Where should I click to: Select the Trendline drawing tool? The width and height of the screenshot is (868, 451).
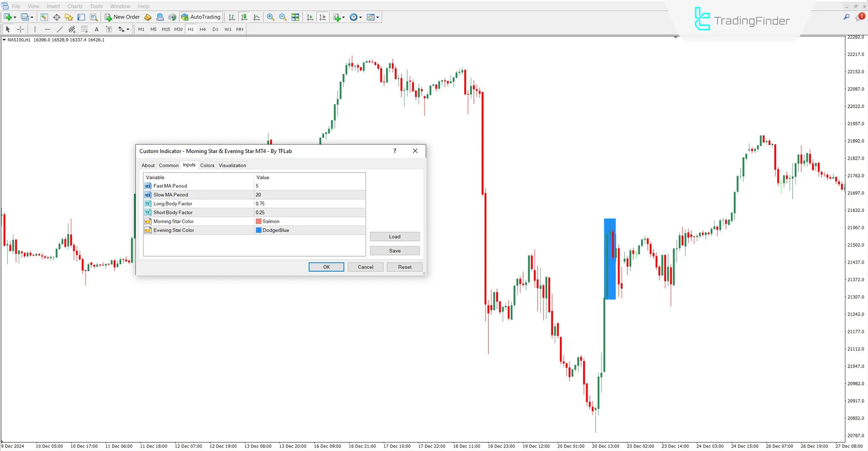(59, 29)
